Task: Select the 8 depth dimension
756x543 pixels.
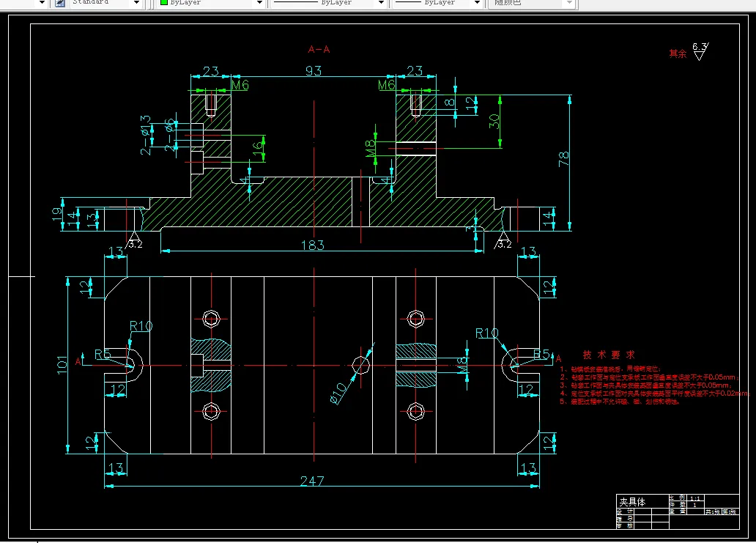Action: 449,103
